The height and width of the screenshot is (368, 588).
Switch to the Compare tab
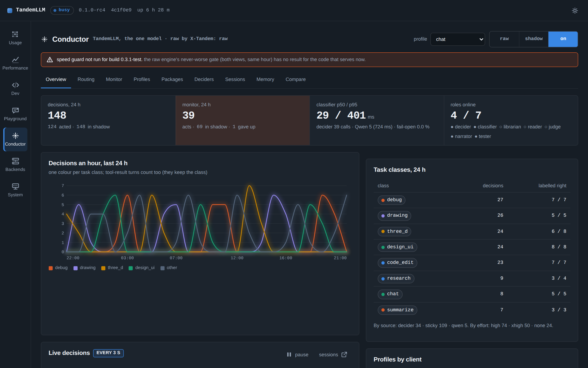point(296,79)
